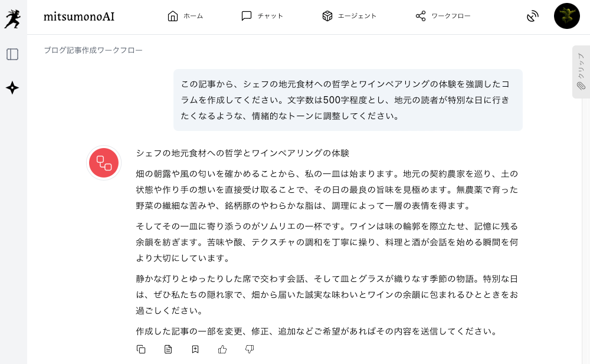Dislike the response with thumbs down
This screenshot has width=590, height=364.
[250, 349]
